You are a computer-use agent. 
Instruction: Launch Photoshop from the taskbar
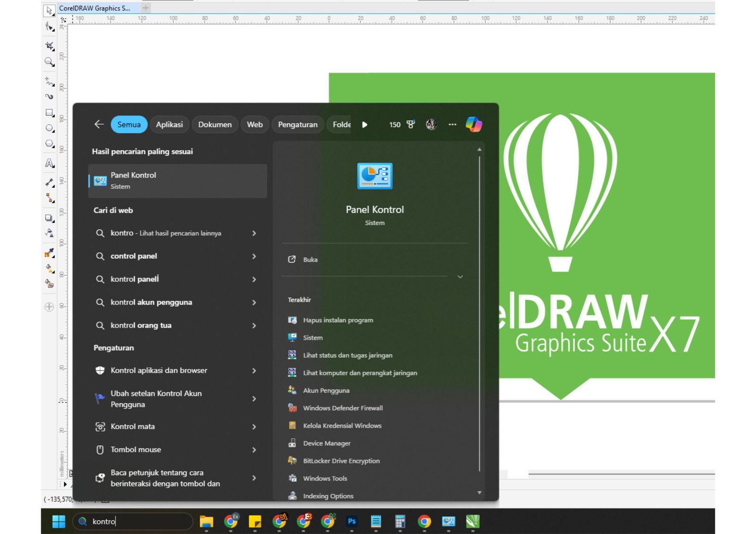(352, 522)
